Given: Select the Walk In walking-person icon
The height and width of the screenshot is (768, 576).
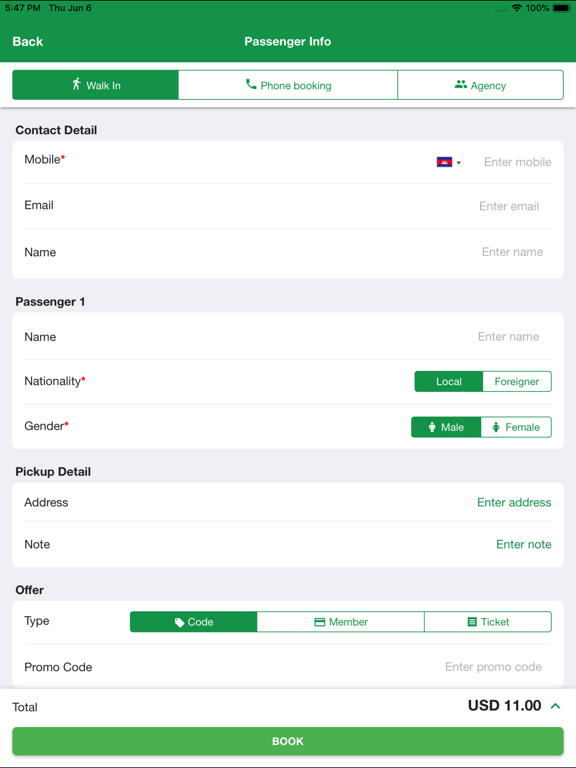Looking at the screenshot, I should [x=76, y=84].
